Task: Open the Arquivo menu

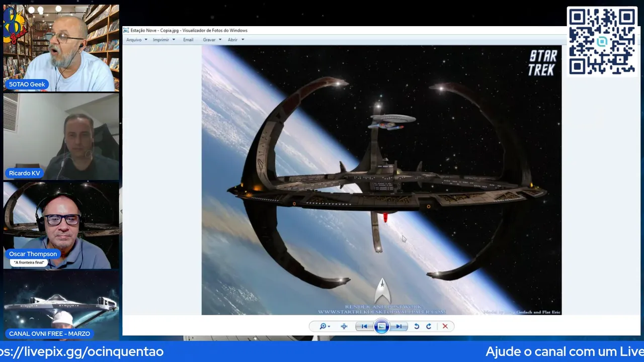Action: 136,40
